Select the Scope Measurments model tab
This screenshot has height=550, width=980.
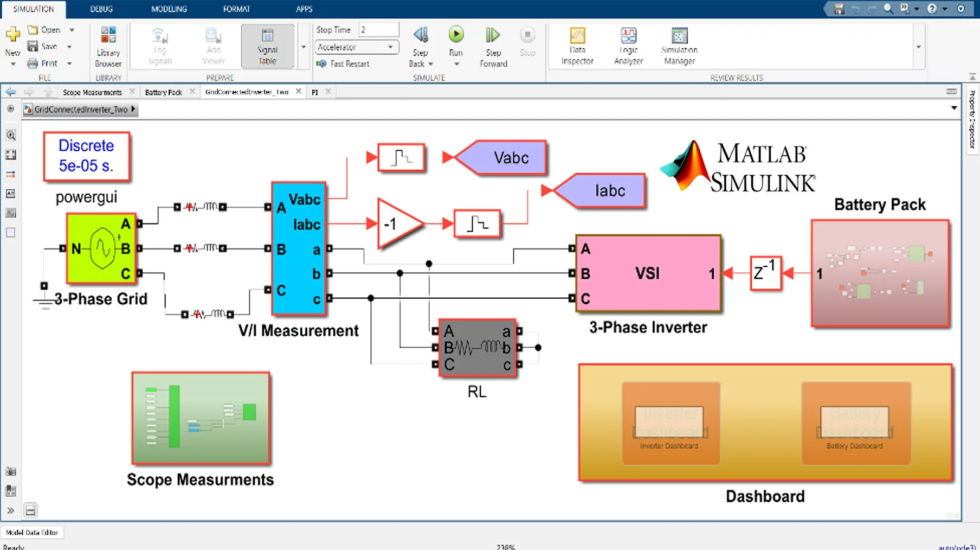pos(92,92)
